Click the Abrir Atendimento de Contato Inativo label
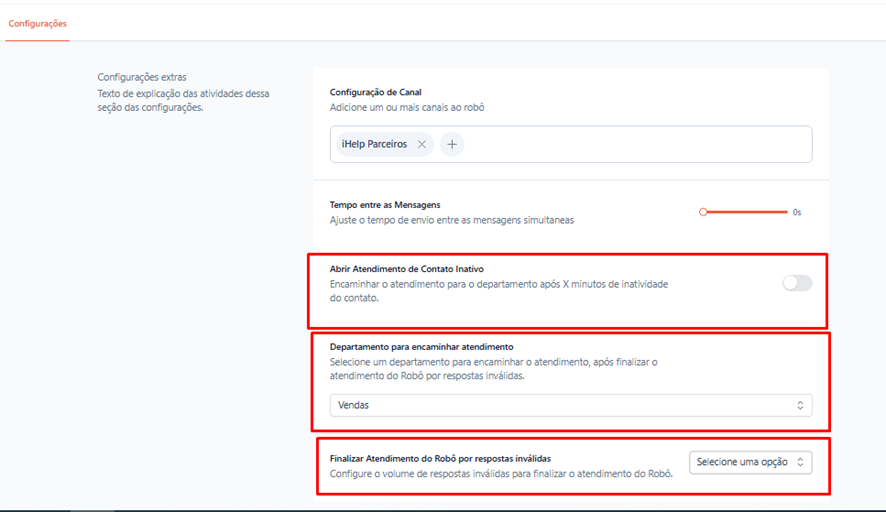The height and width of the screenshot is (512, 886). 407,269
